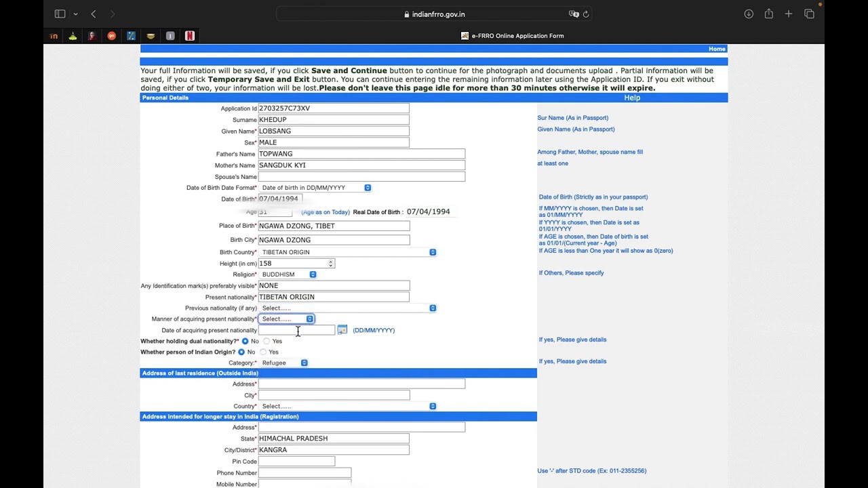Open a new tab with the plus icon
Image resolution: width=868 pixels, height=488 pixels.
pos(789,14)
